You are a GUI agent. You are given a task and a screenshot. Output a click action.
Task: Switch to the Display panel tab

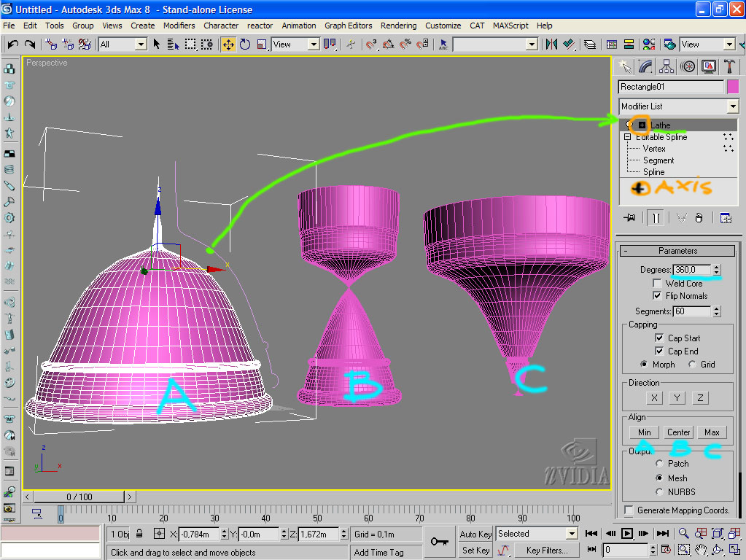pos(708,66)
